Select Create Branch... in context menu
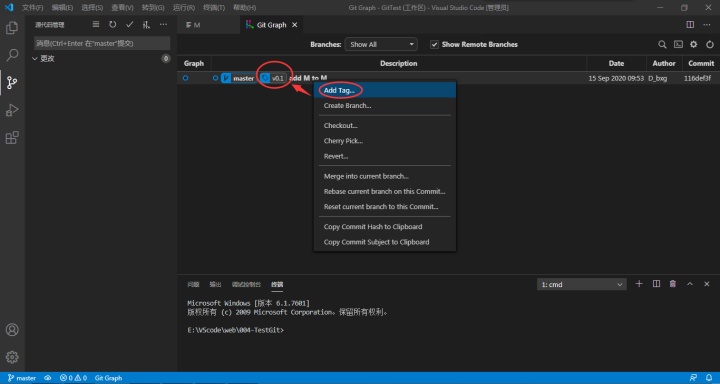The height and width of the screenshot is (384, 720). (385, 106)
